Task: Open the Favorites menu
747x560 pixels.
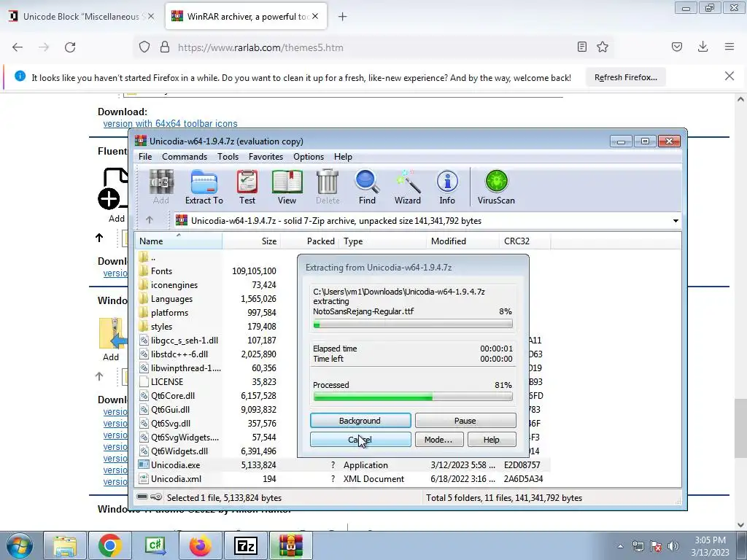Action: 266,157
